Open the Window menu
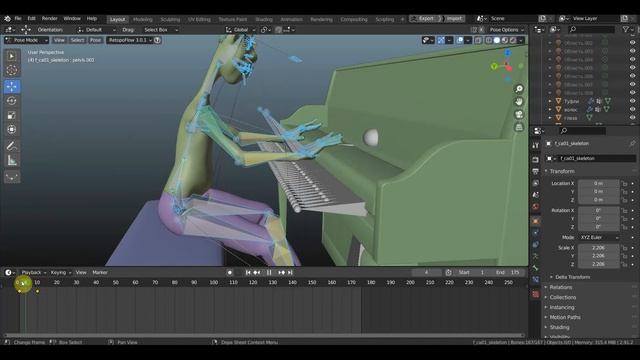Screen dimensions: 640x360 tap(72, 19)
